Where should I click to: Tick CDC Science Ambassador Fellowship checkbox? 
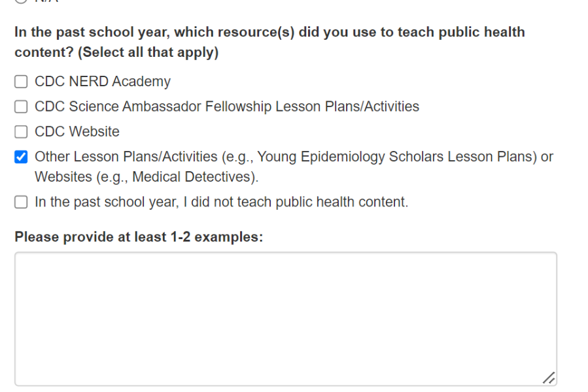pyautogui.click(x=22, y=106)
